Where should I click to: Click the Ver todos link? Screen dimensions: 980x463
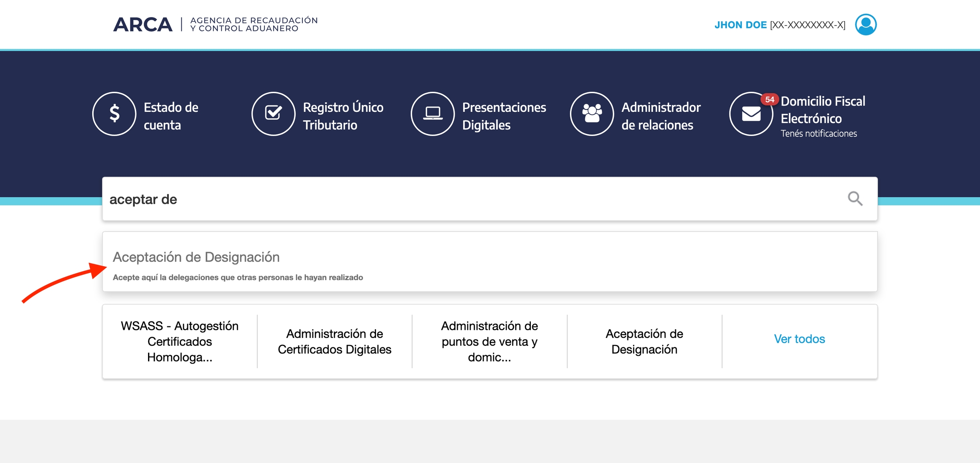799,339
